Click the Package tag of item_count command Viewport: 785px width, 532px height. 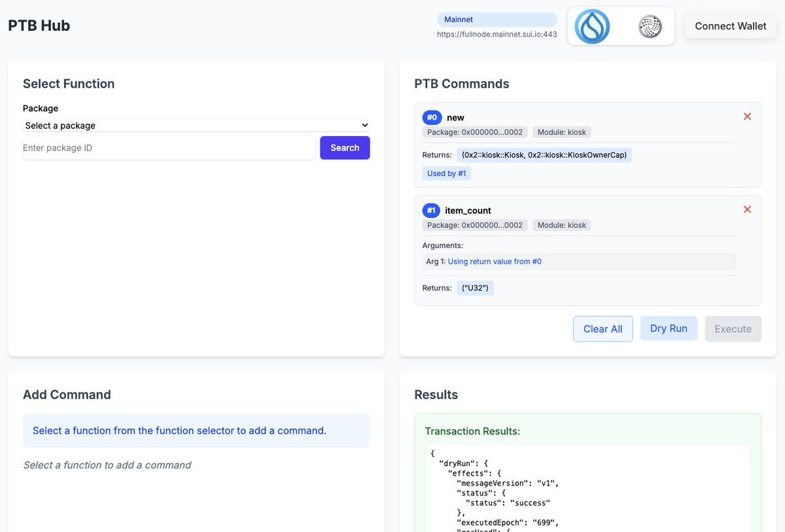click(x=475, y=225)
